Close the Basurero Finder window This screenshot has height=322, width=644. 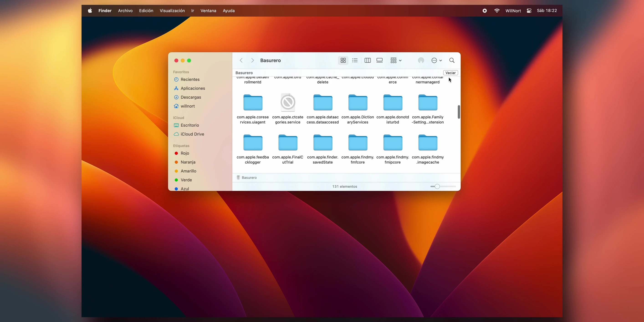[x=176, y=61]
